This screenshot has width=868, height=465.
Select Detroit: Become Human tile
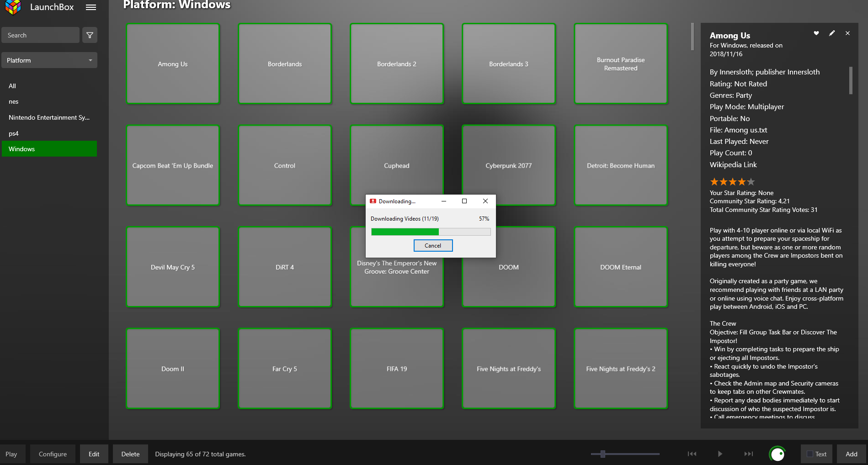coord(621,165)
